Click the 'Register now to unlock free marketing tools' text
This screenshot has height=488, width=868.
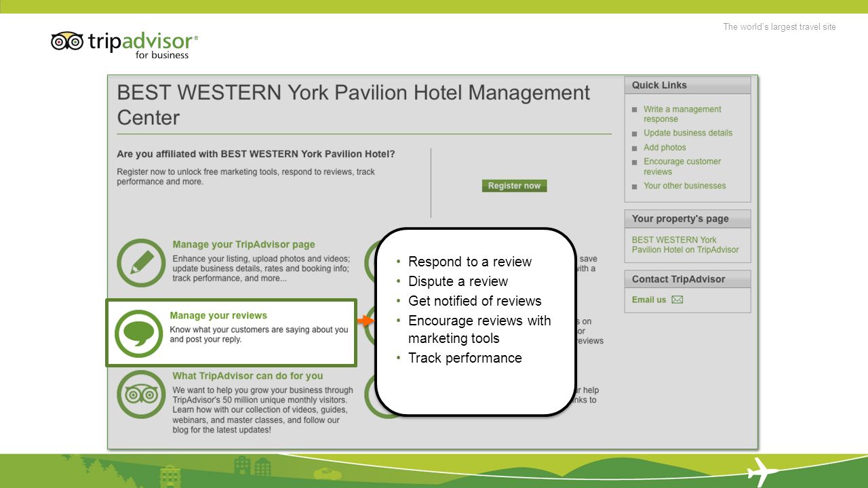(245, 177)
